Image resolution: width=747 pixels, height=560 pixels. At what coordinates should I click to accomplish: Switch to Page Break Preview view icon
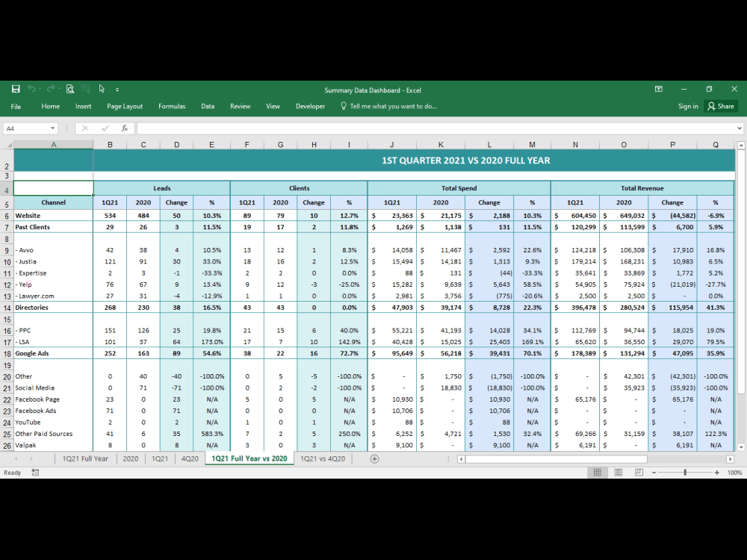point(639,472)
